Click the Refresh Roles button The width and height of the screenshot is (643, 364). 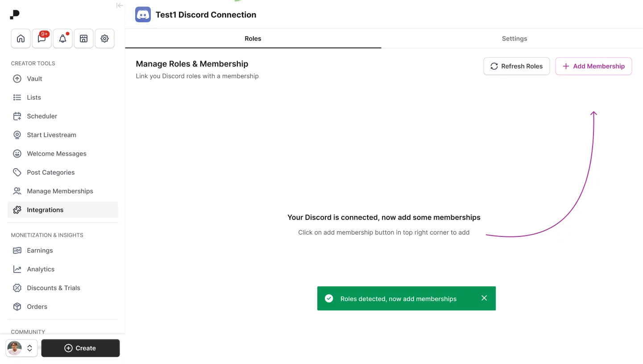(x=516, y=66)
